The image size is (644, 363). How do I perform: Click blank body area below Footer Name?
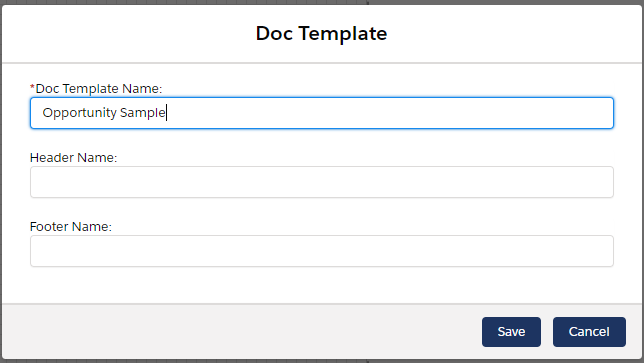pos(322,285)
